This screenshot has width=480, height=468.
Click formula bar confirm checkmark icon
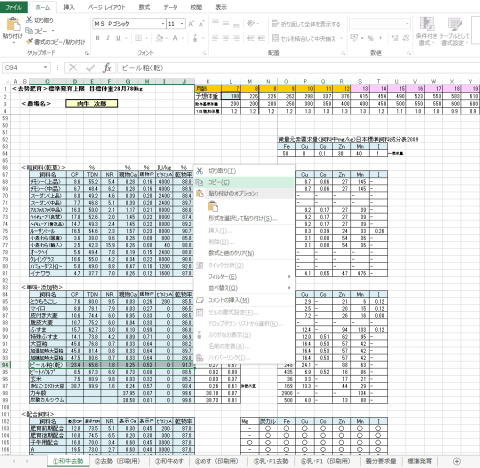coord(90,68)
